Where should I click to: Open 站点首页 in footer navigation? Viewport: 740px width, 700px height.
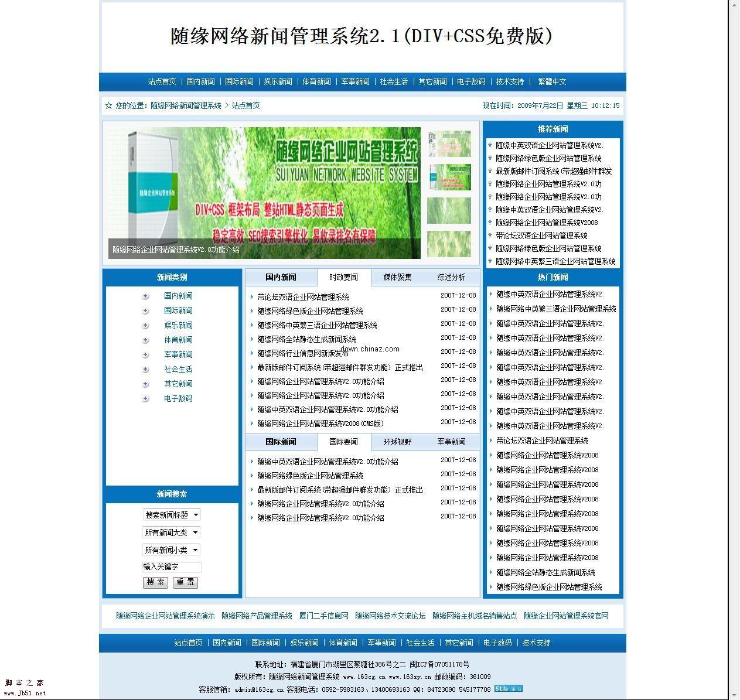188,643
